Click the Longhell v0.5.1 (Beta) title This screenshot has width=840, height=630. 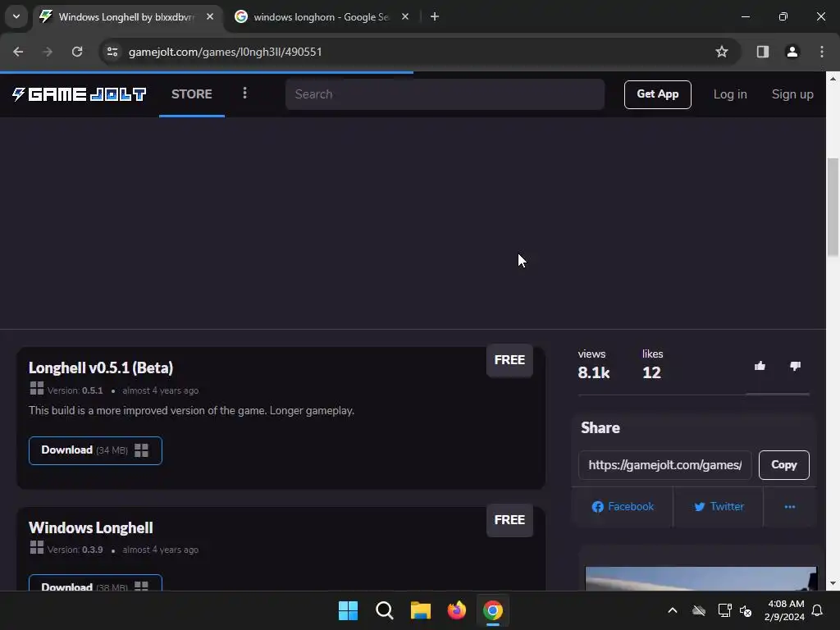(101, 367)
